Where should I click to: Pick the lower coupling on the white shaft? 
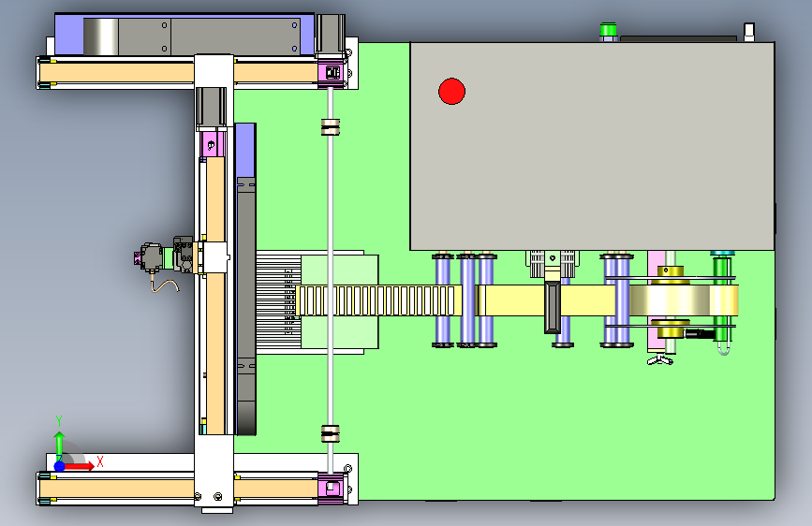pos(330,434)
